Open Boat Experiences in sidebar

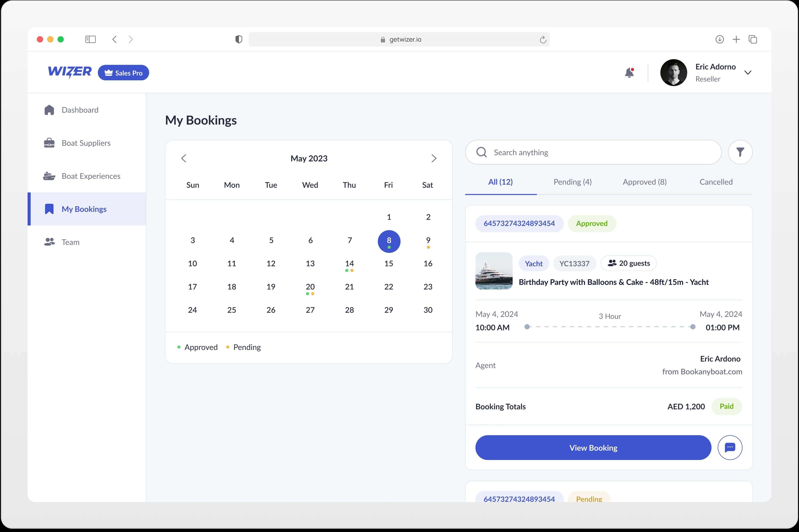click(x=91, y=176)
